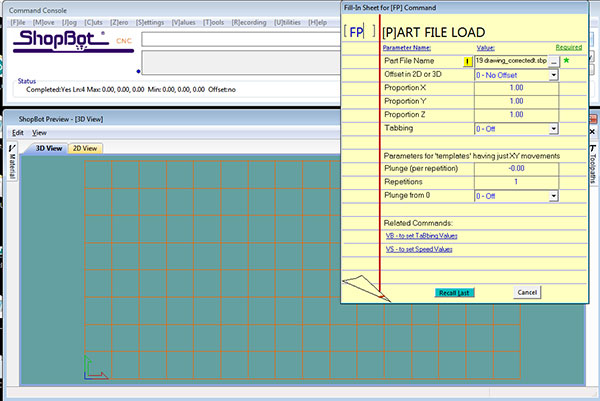Open the [F]ile menu in Command Console
600x401 pixels.
(x=18, y=23)
